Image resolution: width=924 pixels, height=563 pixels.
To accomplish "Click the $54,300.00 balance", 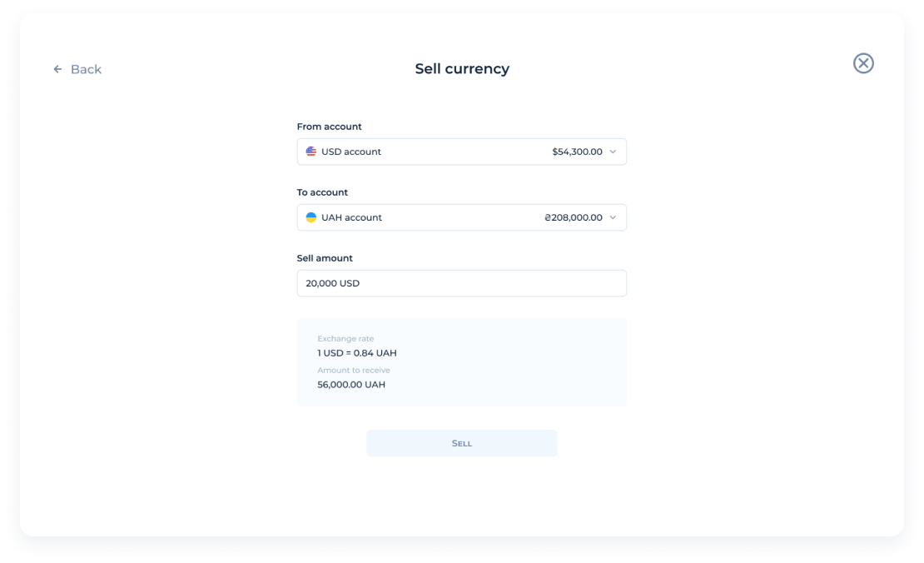I will tap(577, 152).
